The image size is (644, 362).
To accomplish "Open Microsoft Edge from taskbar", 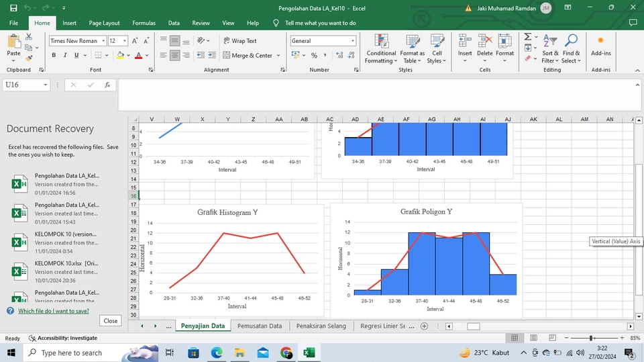I will [217, 353].
